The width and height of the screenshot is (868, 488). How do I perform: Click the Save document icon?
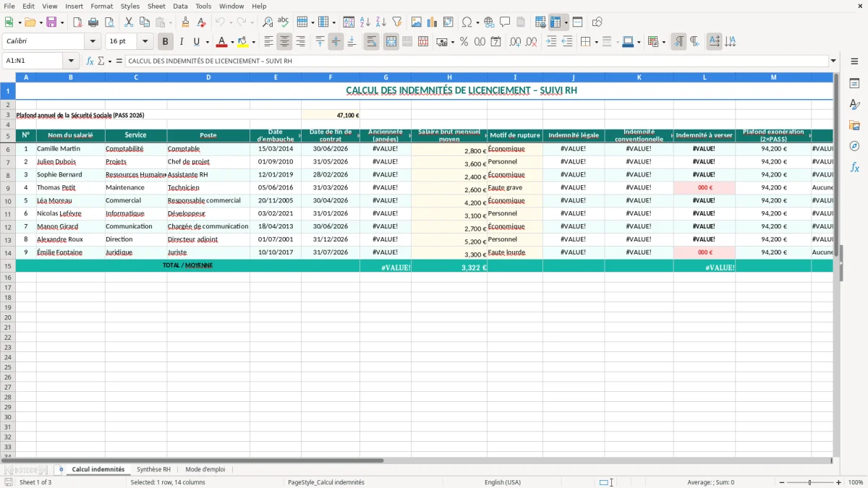click(51, 22)
